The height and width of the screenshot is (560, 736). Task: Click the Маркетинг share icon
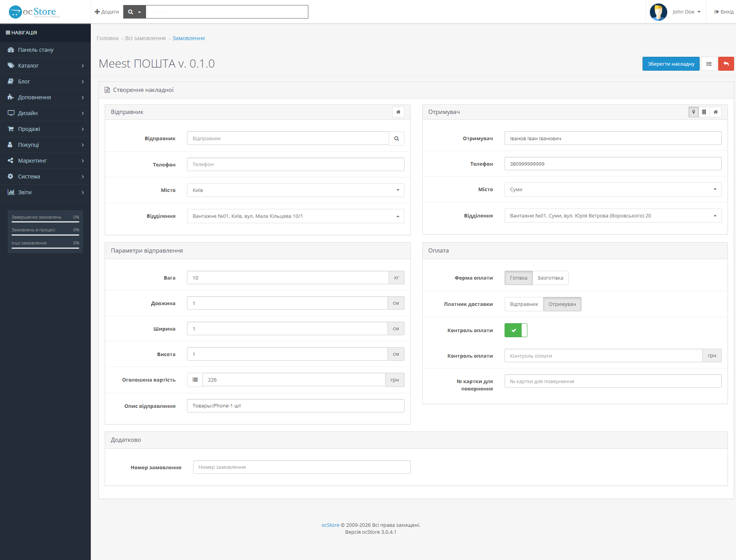coord(11,161)
